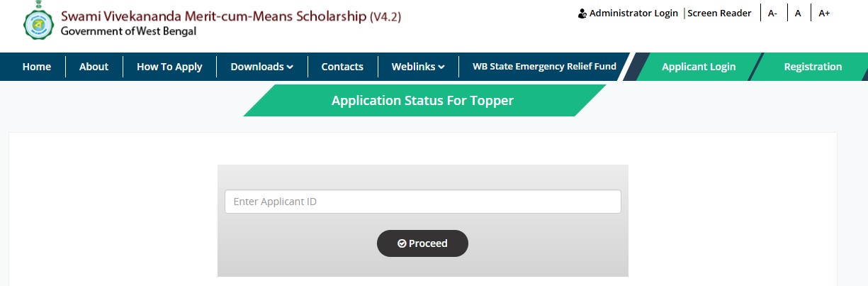Focus the Enter Applicant ID field

423,202
